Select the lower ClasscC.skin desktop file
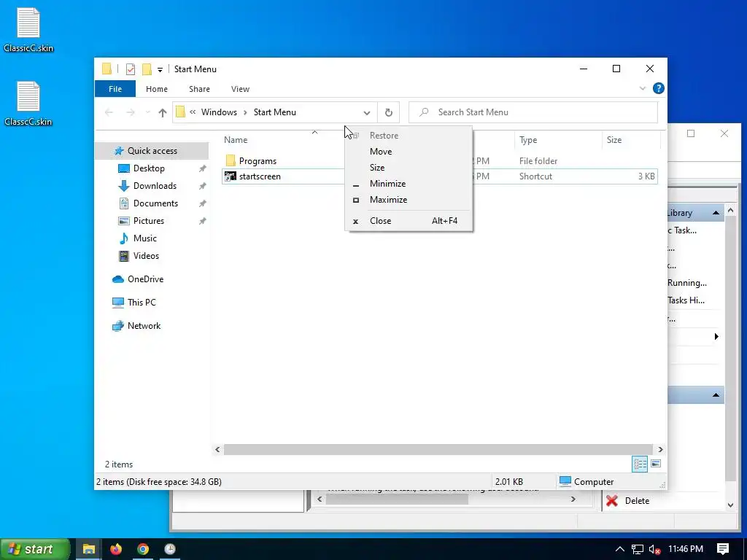Image resolution: width=747 pixels, height=560 pixels. pos(28,104)
